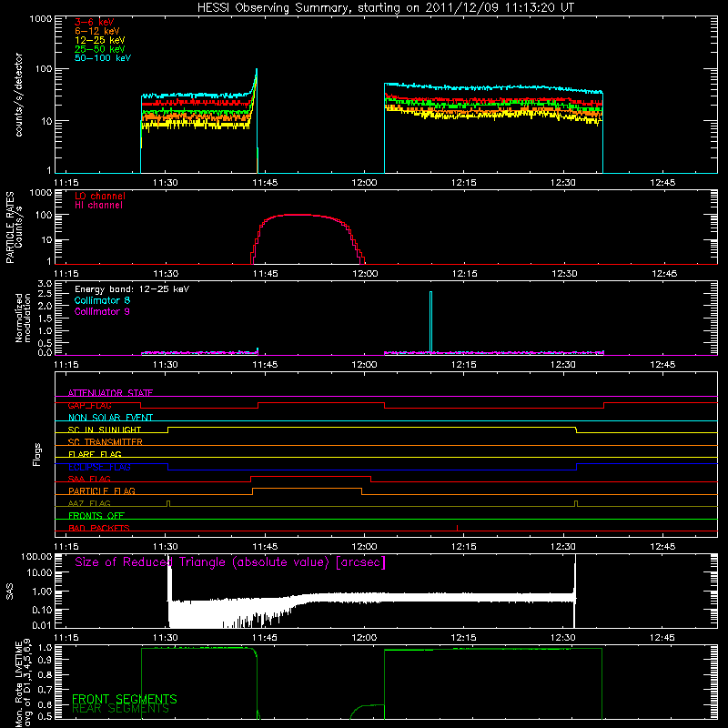Click the GAP_FLAG label
This screenshot has height=728, width=728.
point(89,405)
